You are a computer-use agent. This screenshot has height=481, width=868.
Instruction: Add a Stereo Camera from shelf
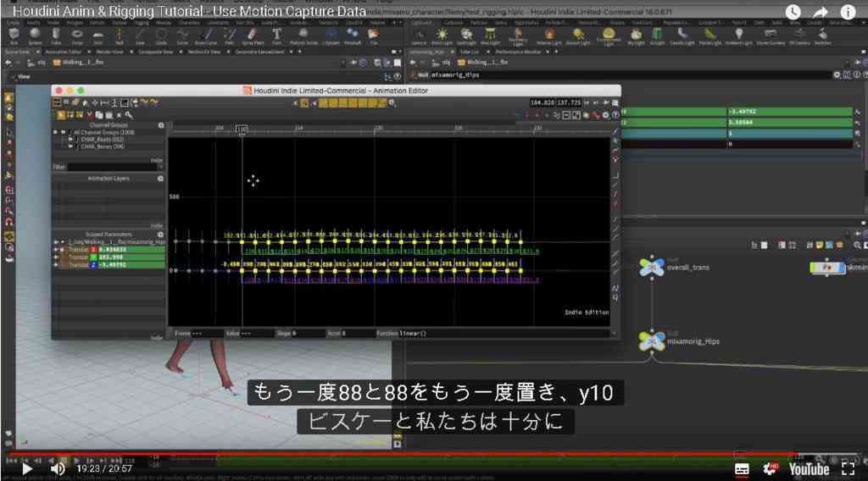(771, 36)
